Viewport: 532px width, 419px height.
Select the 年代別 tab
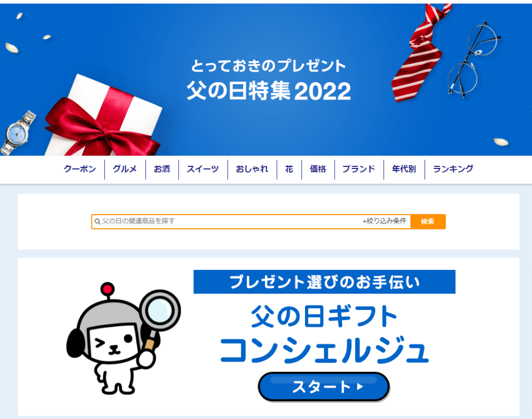tap(404, 169)
